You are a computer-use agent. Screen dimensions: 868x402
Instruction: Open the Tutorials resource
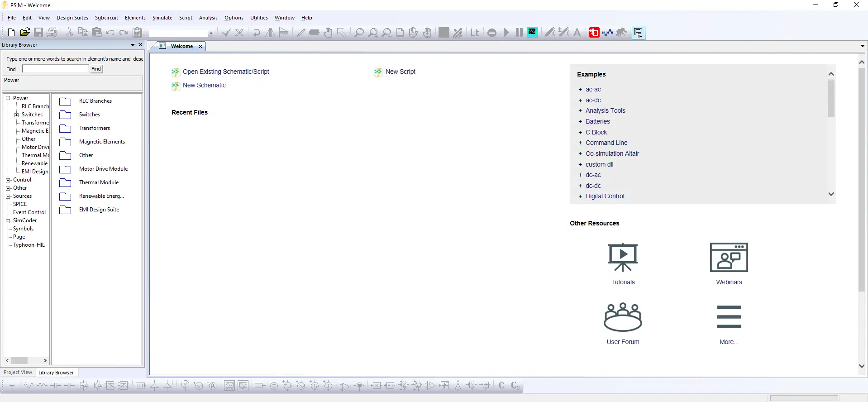point(623,264)
